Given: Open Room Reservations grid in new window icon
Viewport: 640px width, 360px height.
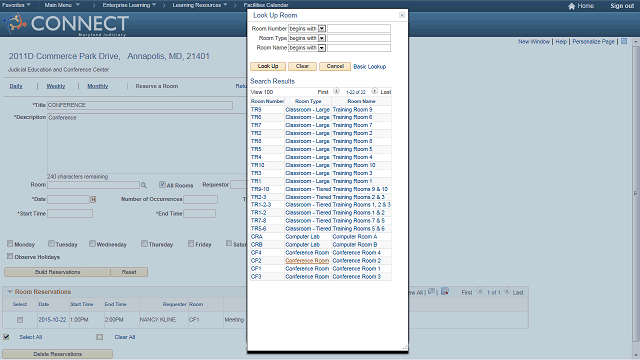Looking at the screenshot, I should click(431, 292).
